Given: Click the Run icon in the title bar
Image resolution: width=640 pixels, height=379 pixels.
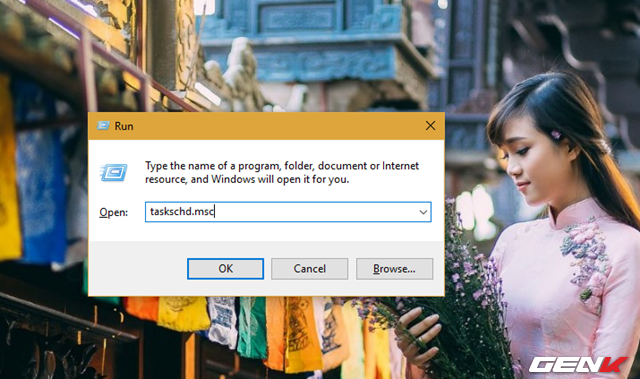Looking at the screenshot, I should click(103, 126).
